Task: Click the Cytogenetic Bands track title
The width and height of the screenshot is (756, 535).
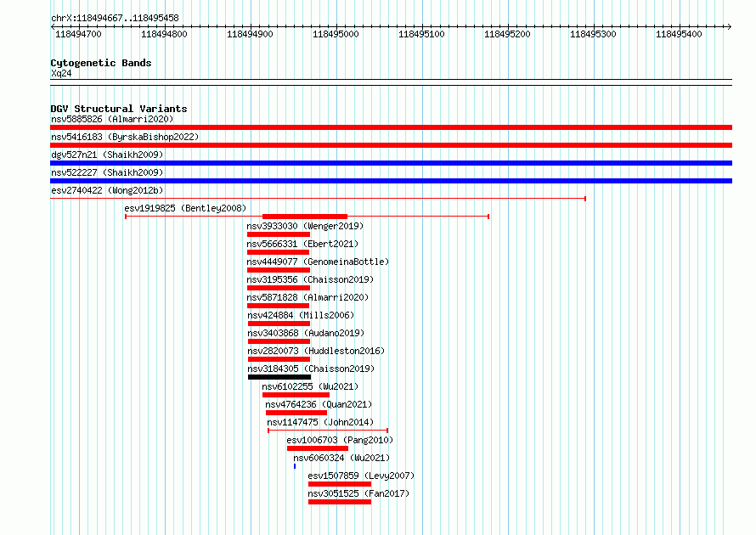Action: click(x=101, y=63)
